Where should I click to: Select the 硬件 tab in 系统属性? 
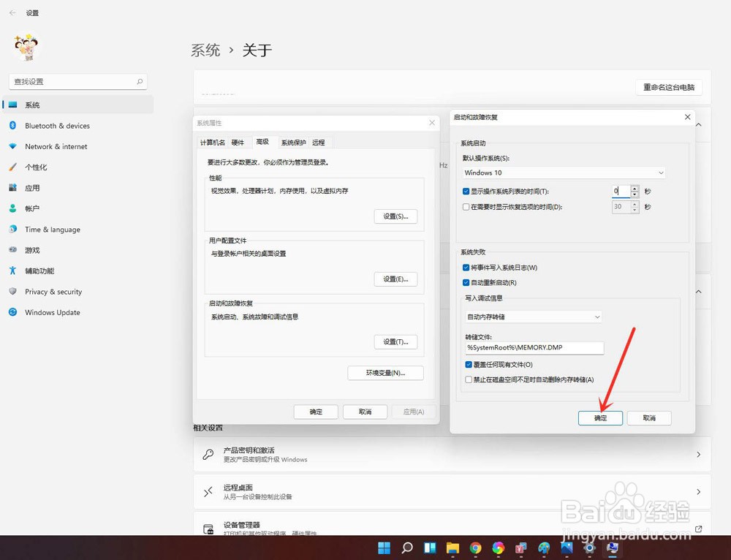click(238, 142)
